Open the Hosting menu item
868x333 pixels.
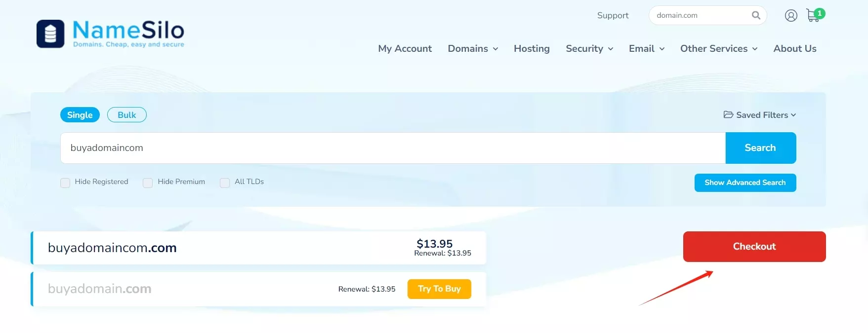[x=532, y=48]
